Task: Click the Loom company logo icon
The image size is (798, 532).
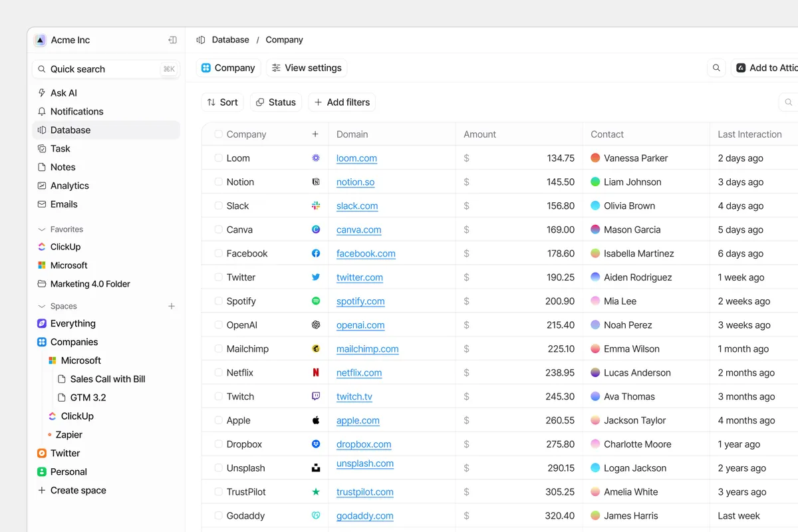Action: pos(316,158)
